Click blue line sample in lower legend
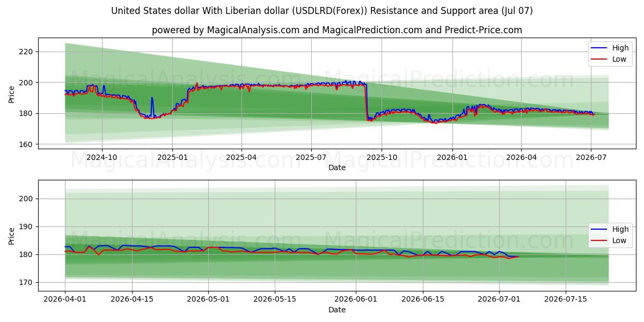Viewport: 644px width, 322px height. [599, 230]
